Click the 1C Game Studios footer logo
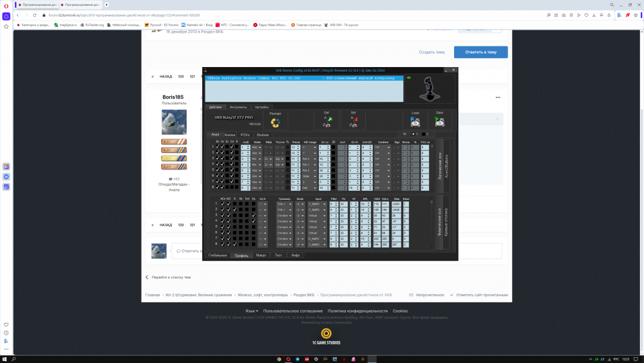This screenshot has height=363, width=644. [326, 337]
